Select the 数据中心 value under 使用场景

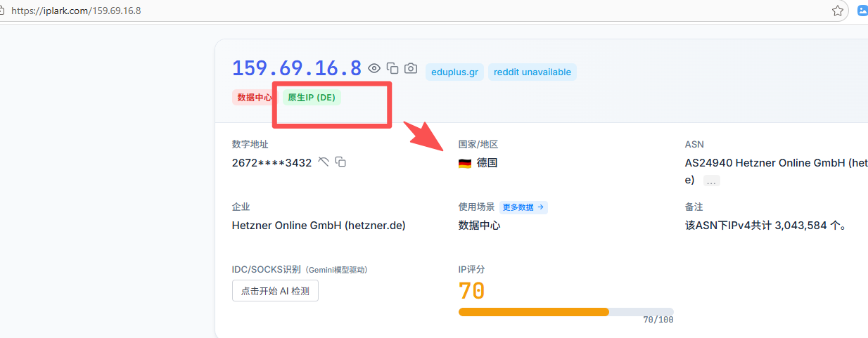coord(480,226)
